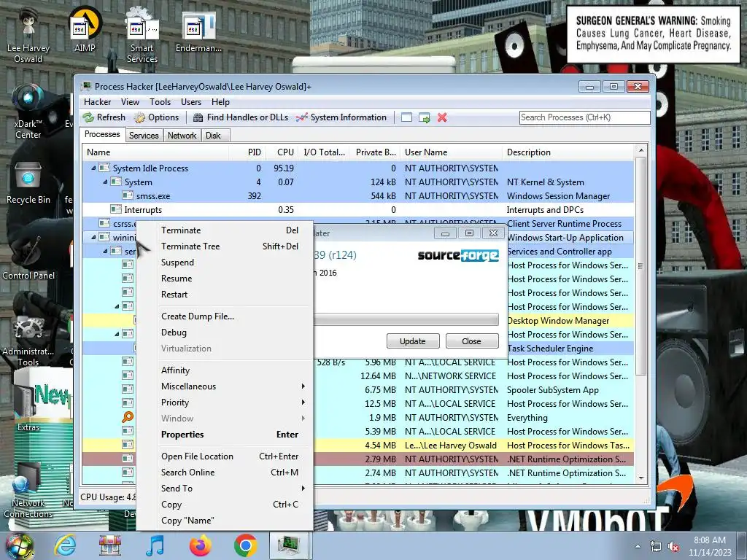Viewport: 747px width, 560px height.
Task: Click the find window and thread icon
Action: [424, 117]
